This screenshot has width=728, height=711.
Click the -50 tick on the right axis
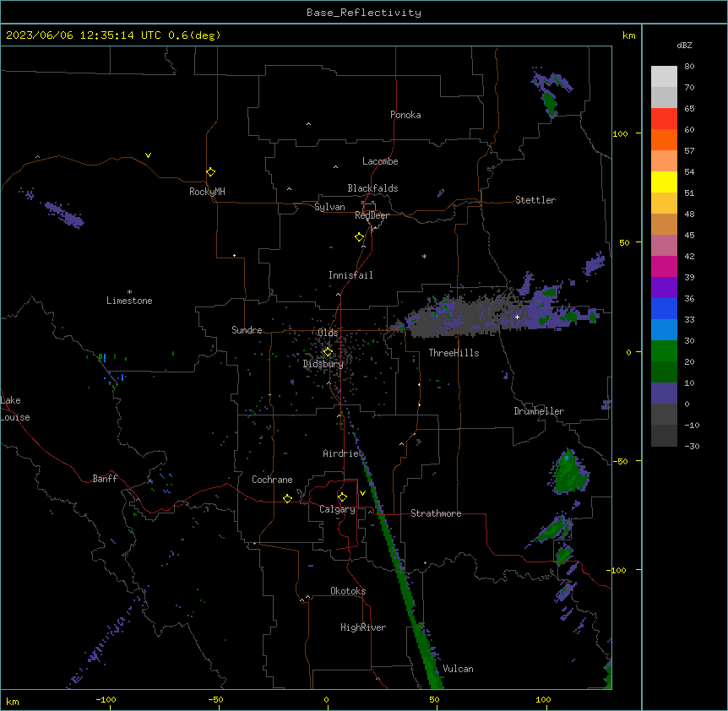coord(620,461)
